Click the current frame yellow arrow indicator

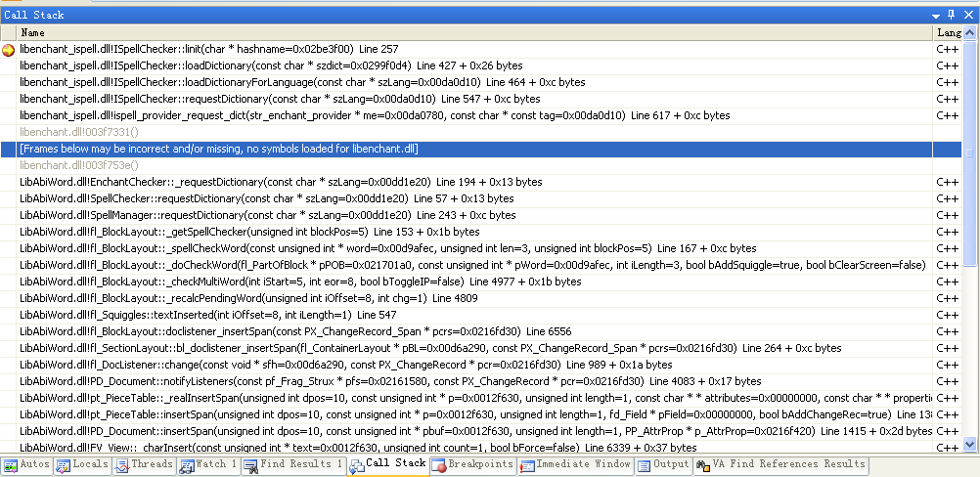pos(9,49)
